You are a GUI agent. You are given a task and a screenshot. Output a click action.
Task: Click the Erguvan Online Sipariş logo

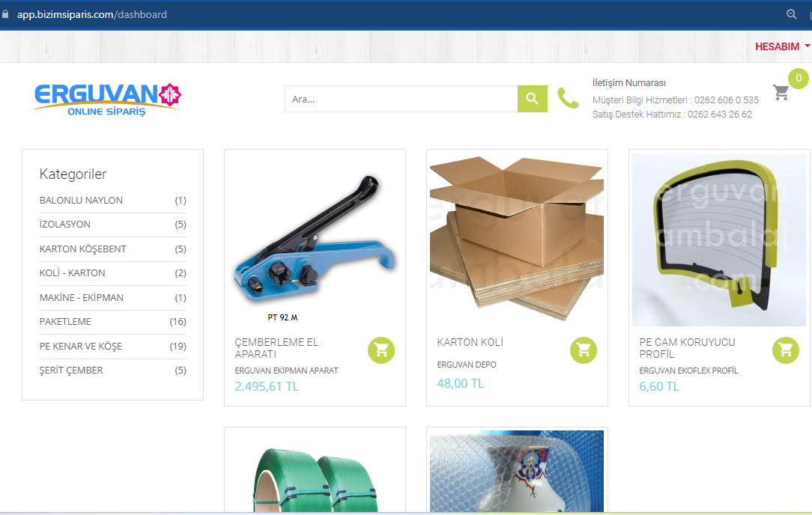click(x=108, y=100)
